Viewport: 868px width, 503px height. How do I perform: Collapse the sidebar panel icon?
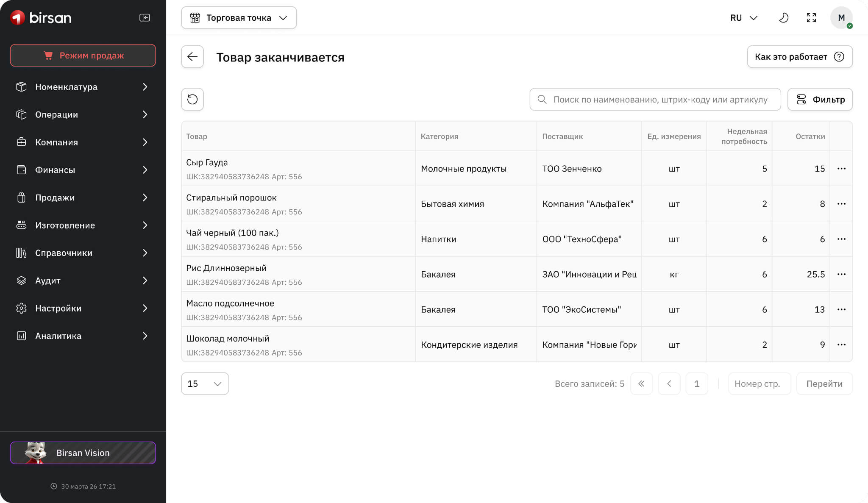tap(145, 17)
